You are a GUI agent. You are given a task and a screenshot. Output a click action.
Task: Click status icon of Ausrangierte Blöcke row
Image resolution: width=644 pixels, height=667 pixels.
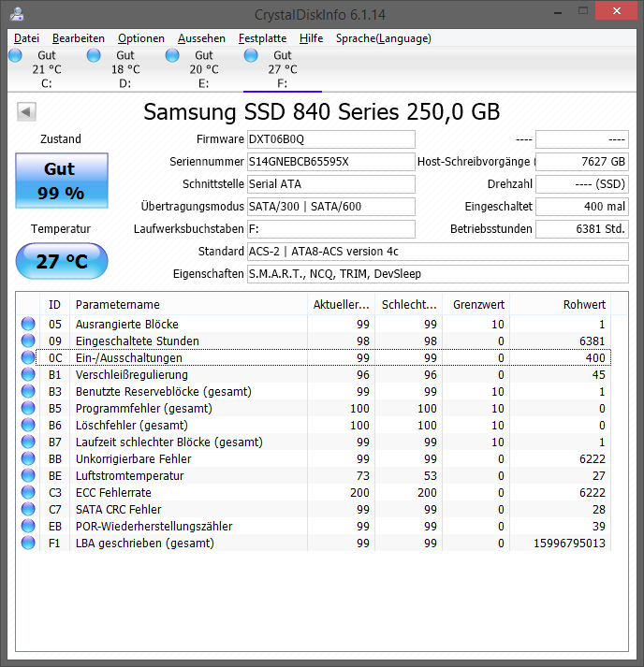[x=28, y=324]
